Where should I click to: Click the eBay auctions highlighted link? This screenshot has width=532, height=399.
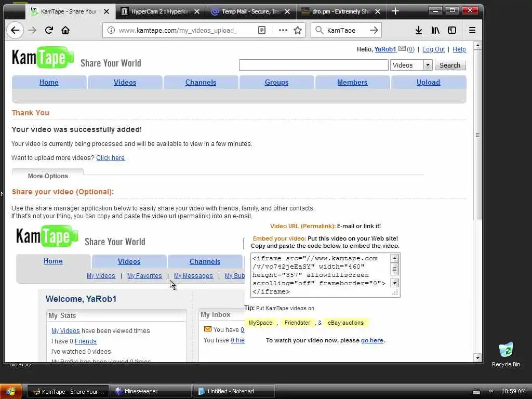click(x=345, y=323)
